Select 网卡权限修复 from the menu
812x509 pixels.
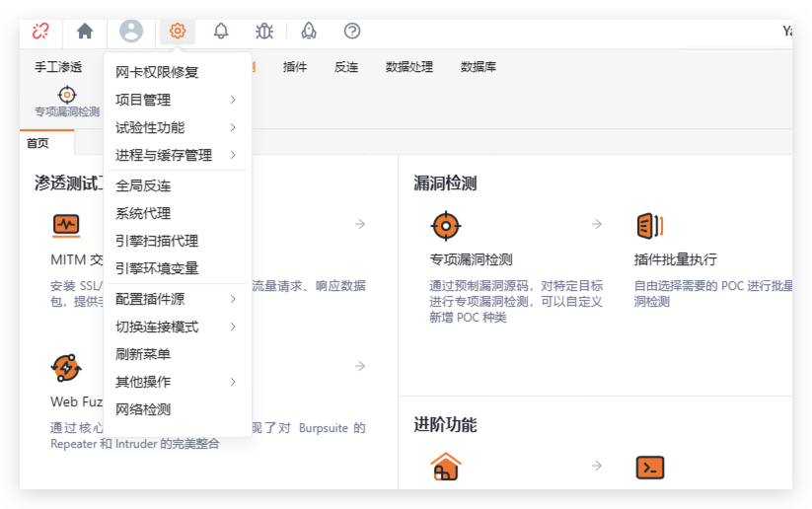157,72
